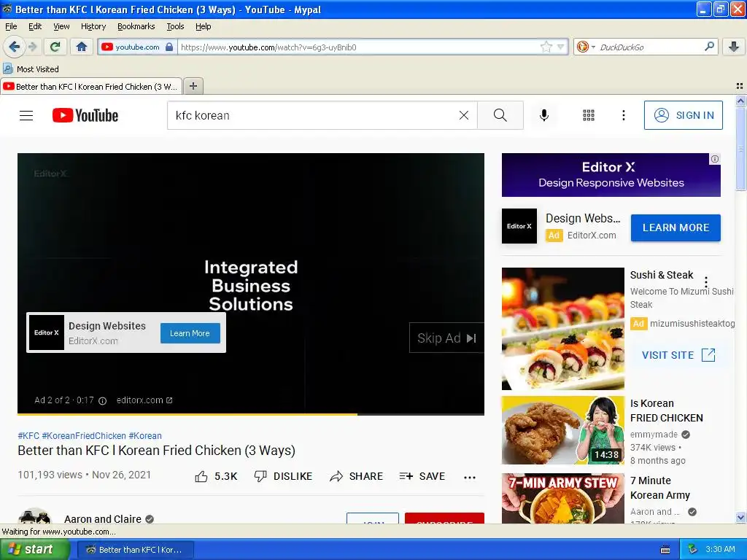Click the page scrollbar down arrow
Screen dimensions: 747x560
(x=740, y=518)
